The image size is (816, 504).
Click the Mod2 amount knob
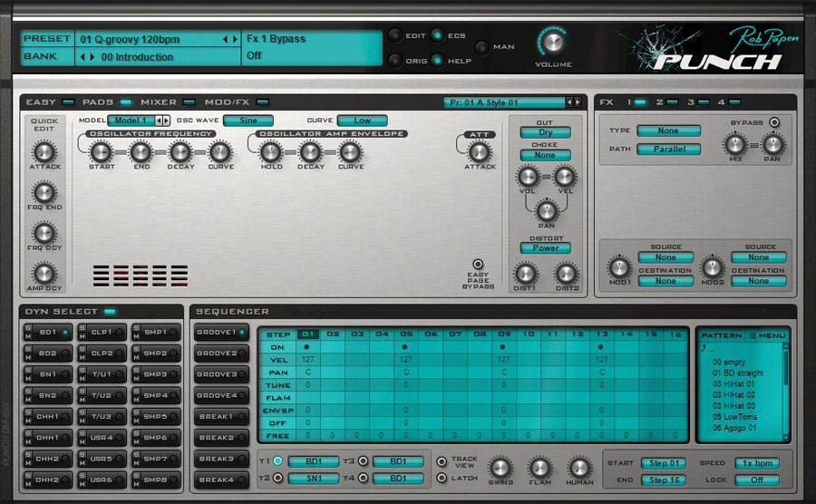[712, 268]
